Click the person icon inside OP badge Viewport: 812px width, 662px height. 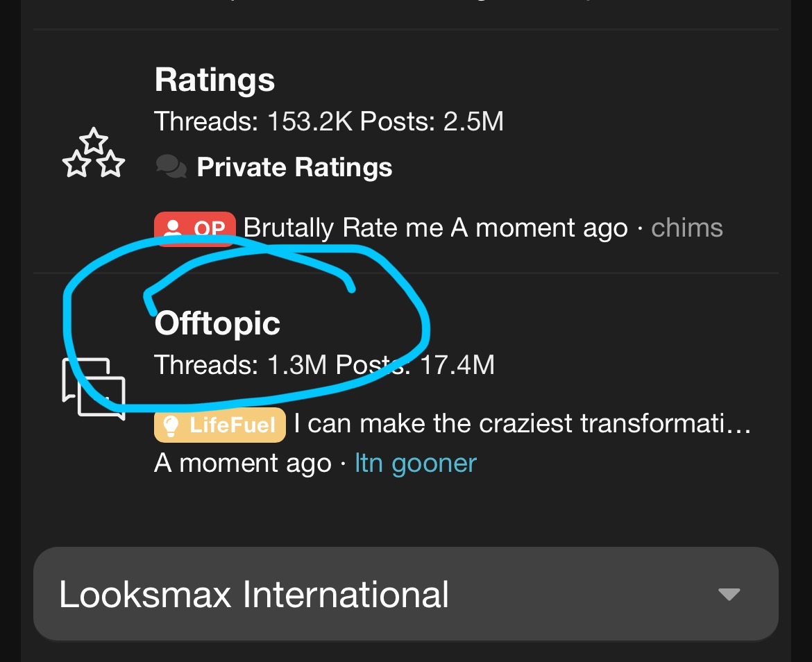point(174,228)
